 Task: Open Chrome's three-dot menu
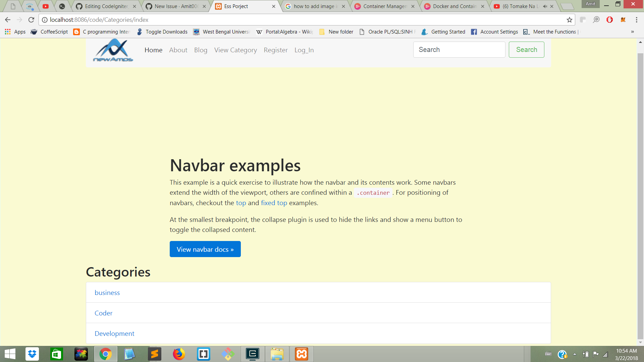(x=636, y=20)
